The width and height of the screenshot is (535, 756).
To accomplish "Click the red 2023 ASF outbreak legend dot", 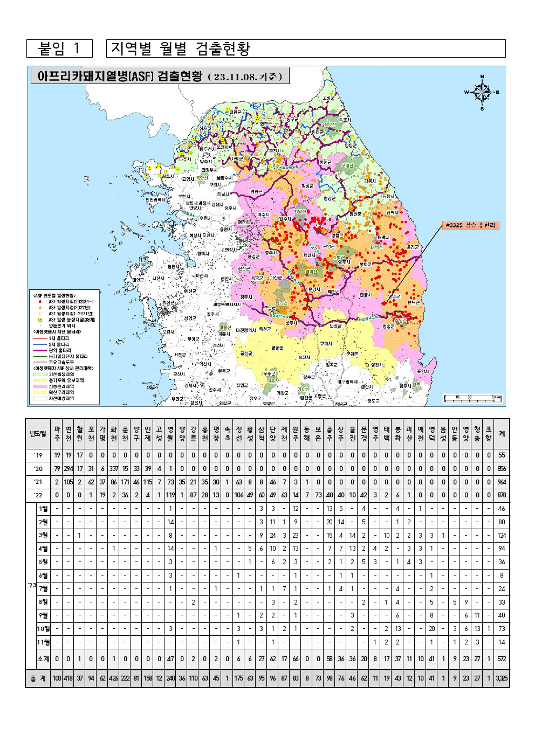I will click(40, 302).
